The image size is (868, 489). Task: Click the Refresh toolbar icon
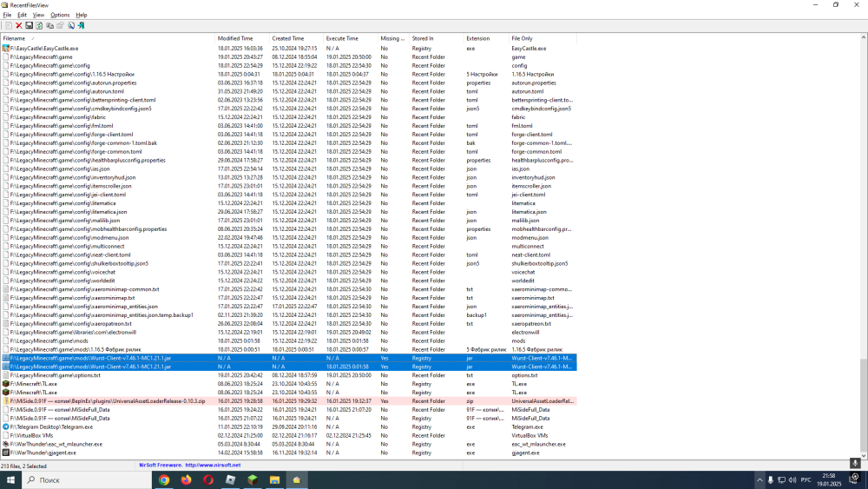click(x=39, y=25)
